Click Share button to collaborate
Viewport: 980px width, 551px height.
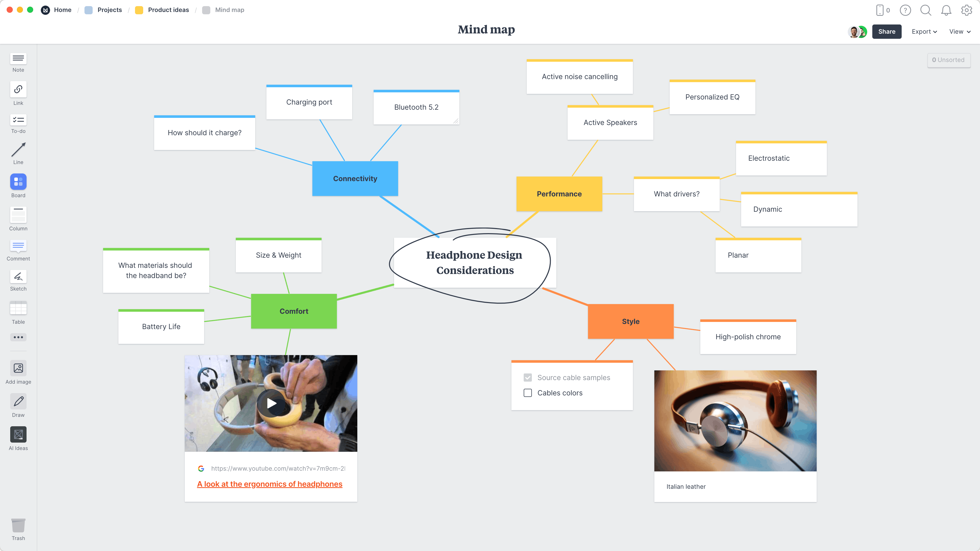(886, 31)
